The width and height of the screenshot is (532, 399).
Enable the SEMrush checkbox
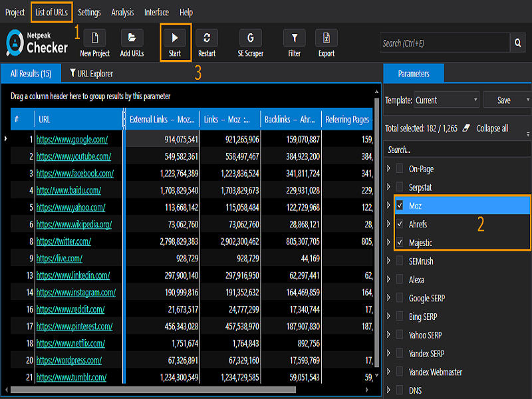pos(400,261)
